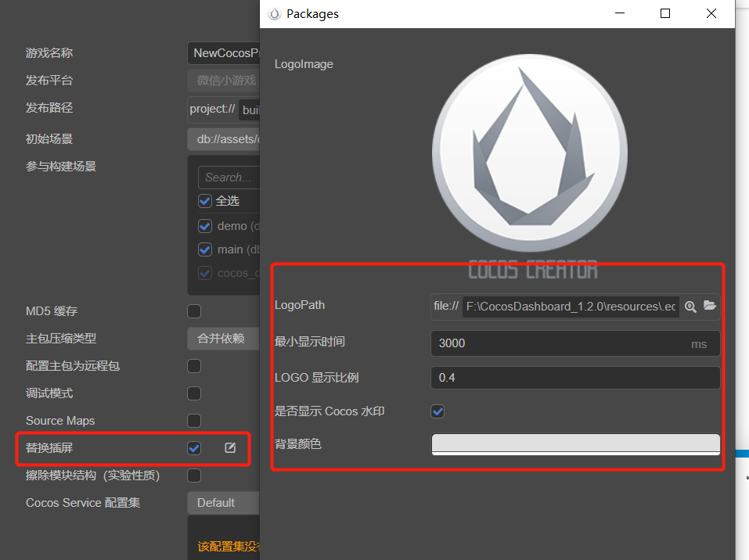Open Cocos Service 配置集 Default dropdown

coord(224,503)
